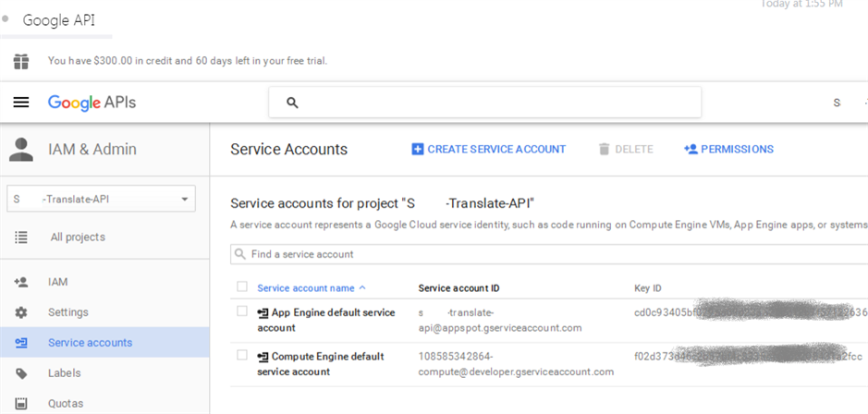The height and width of the screenshot is (414, 868).
Task: Click the Service accounts icon in sidebar
Action: [21, 343]
